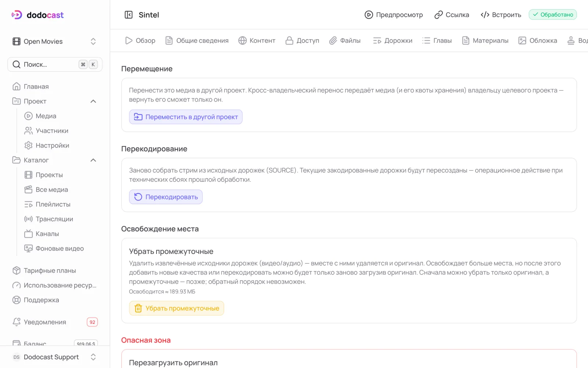Image resolution: width=588 pixels, height=368 pixels.
Task: Click the Перекодировать button
Action: click(x=166, y=197)
